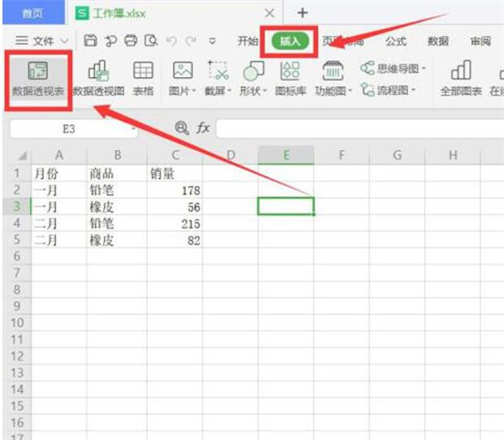
Task: Open the 文件 menu dropdown arrow
Action: point(65,41)
